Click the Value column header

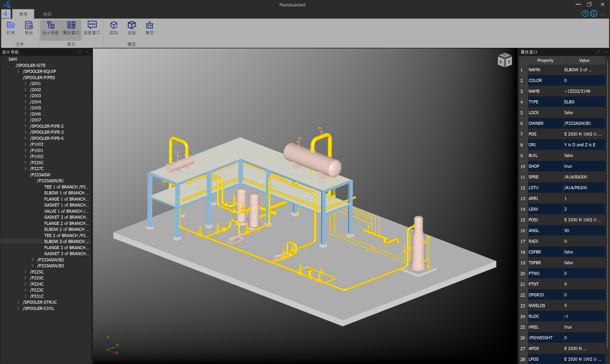point(584,60)
